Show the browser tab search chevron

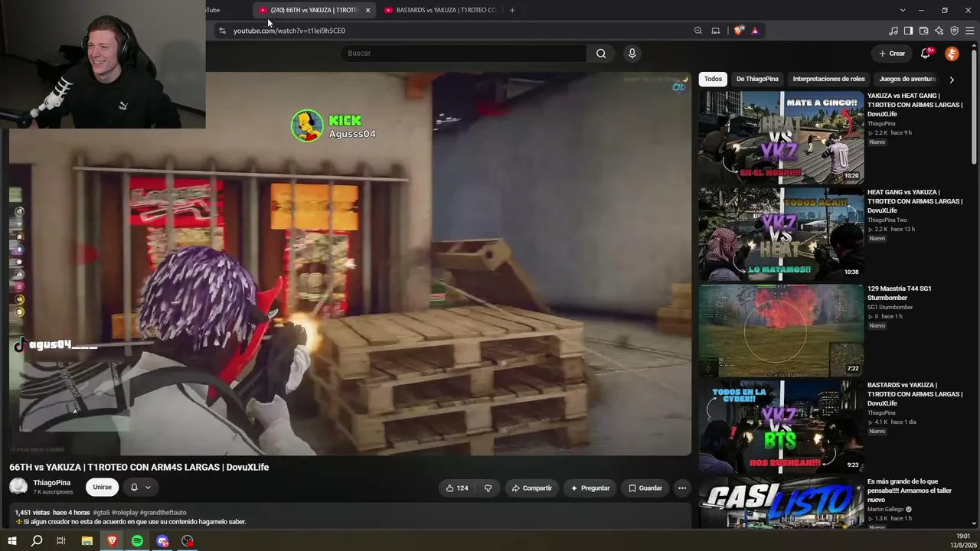pos(903,10)
